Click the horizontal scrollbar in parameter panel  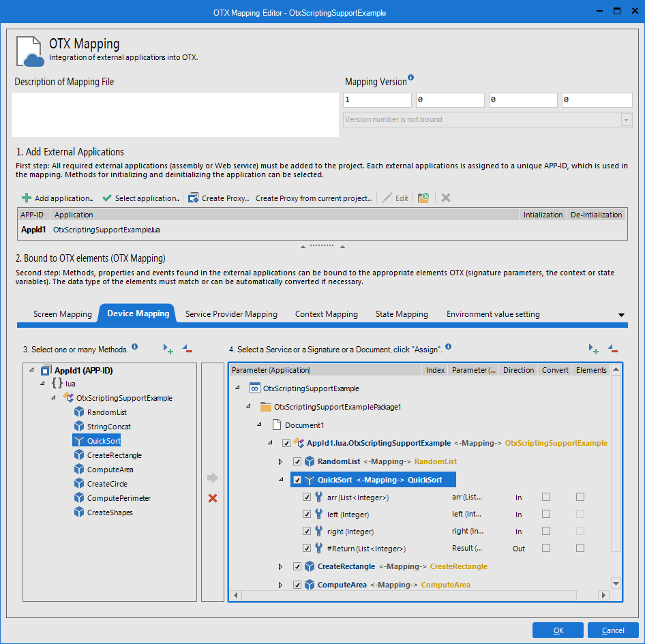click(409, 595)
